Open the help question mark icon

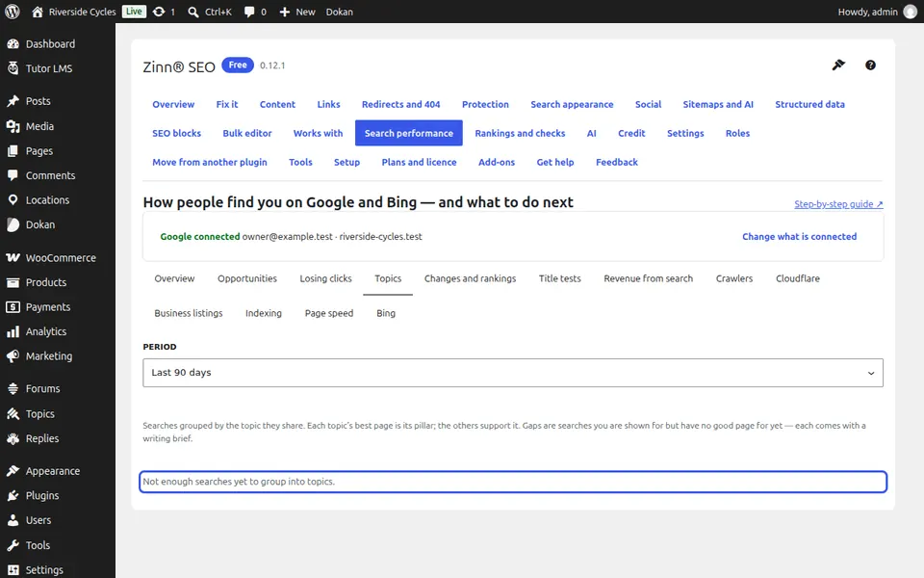[x=870, y=65]
